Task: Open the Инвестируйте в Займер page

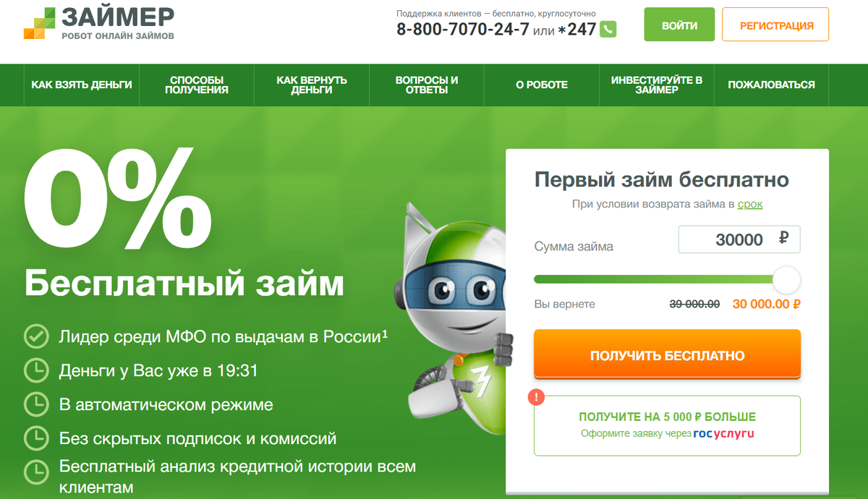Action: pyautogui.click(x=657, y=85)
